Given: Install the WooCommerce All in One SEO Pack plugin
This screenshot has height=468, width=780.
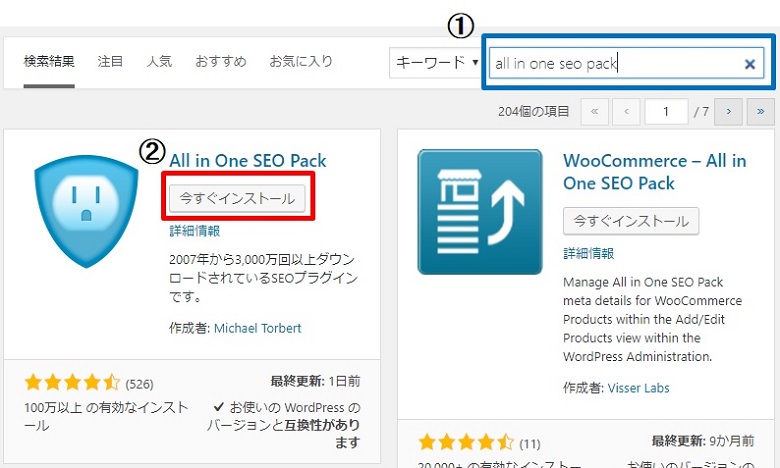Looking at the screenshot, I should coord(631,221).
